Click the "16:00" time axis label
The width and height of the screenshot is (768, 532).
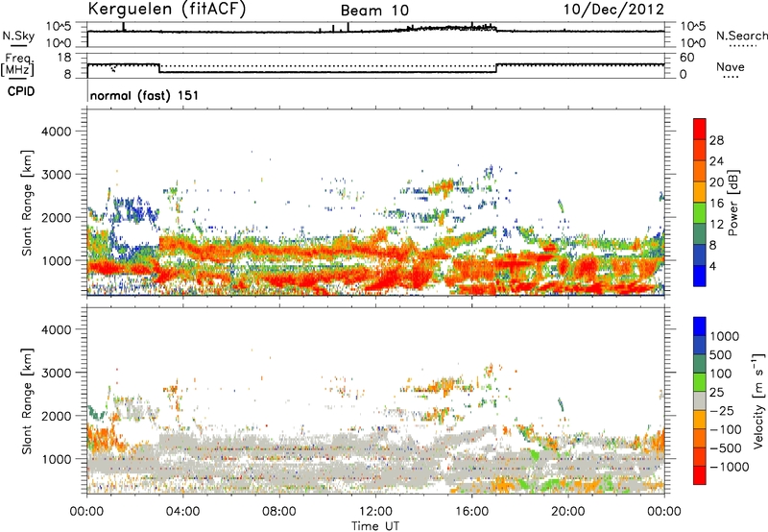[471, 512]
